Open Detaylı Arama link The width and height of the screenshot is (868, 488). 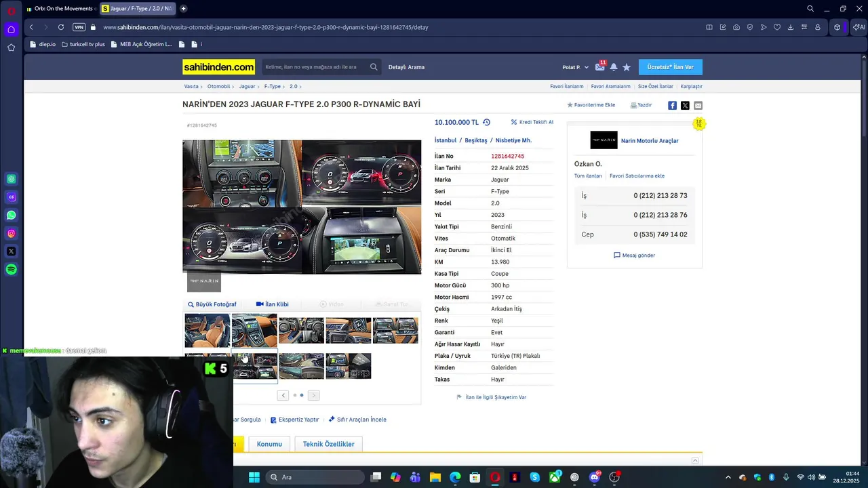point(406,67)
